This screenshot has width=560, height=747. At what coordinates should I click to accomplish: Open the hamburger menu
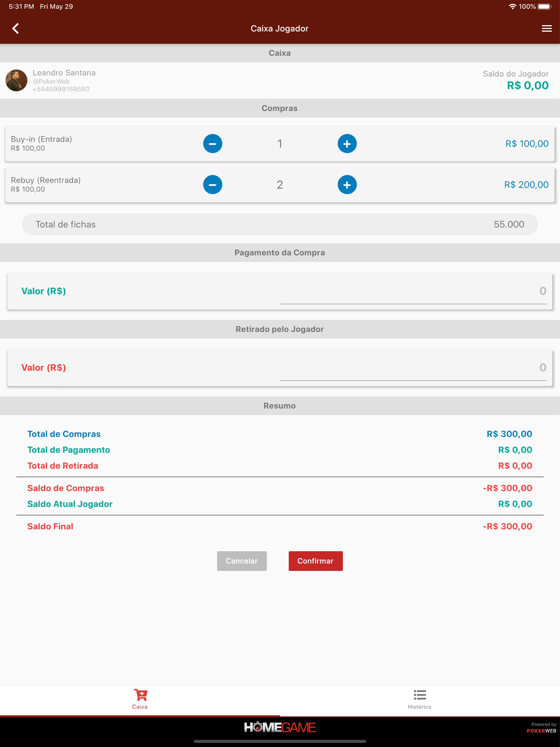pos(547,28)
